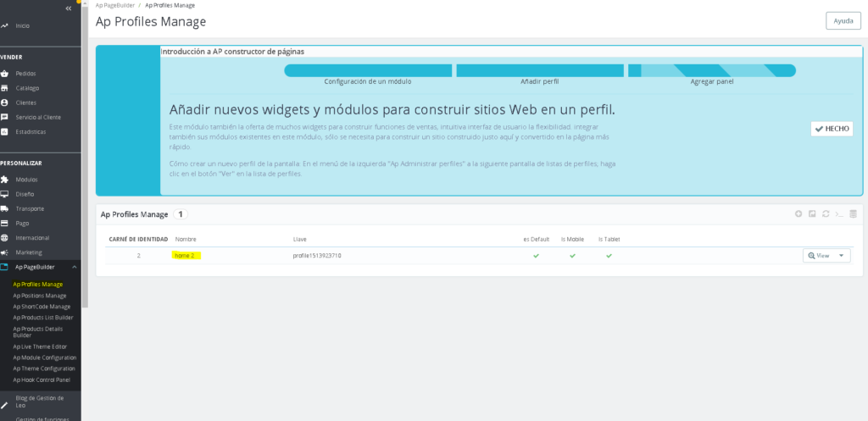Open Ap ShortCode Manage submenu item
Screen dimensions: 868x421
[x=42, y=307]
